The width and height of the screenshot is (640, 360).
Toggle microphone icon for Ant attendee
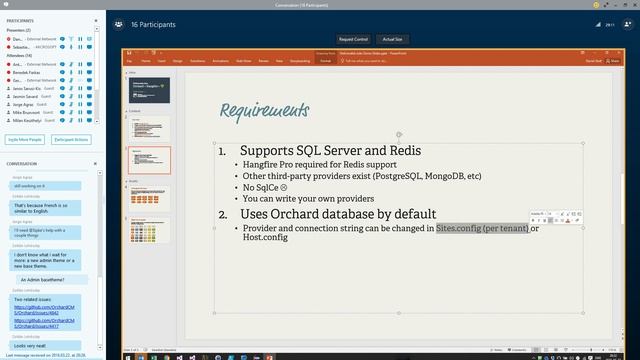(71, 64)
